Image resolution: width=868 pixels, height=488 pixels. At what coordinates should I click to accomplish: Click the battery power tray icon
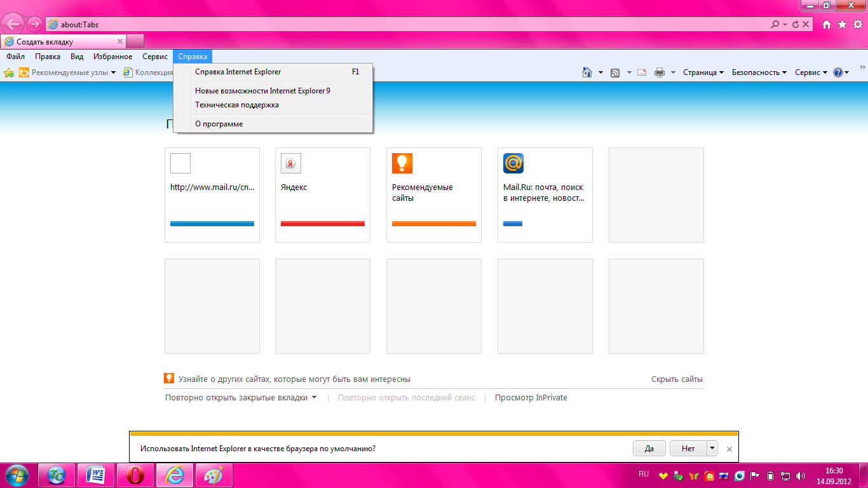click(770, 475)
